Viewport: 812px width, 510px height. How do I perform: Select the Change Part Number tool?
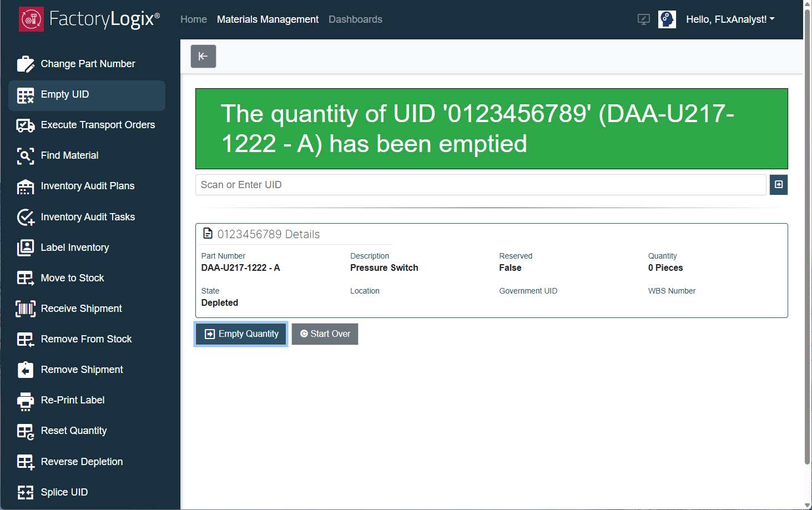click(88, 63)
